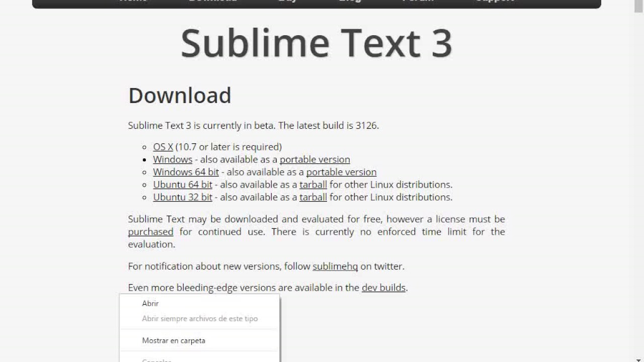Click the dev builds link
The height and width of the screenshot is (362, 644).
(383, 288)
